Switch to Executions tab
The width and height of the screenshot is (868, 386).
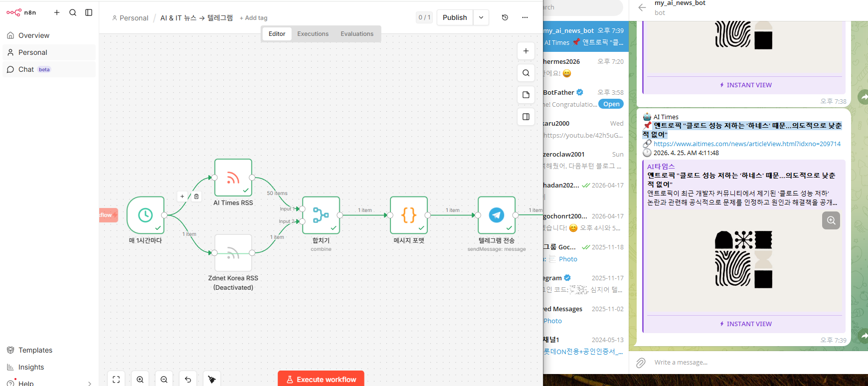click(x=313, y=34)
